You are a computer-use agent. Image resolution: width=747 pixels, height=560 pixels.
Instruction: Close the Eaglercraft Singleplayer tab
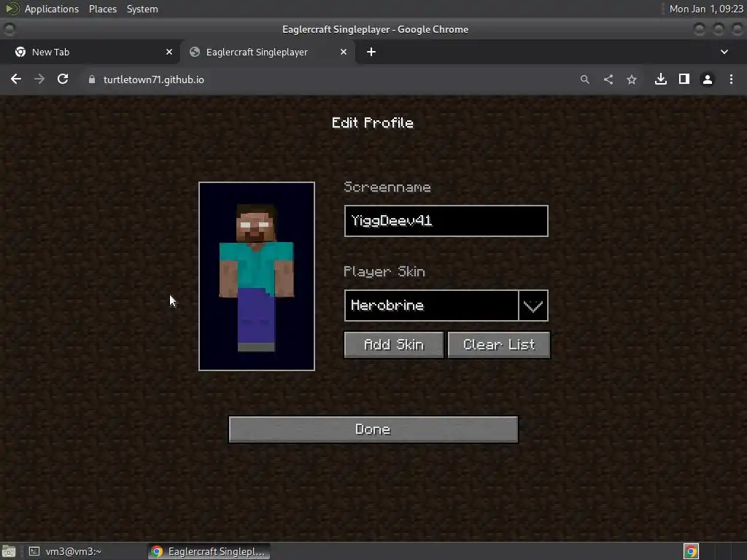coord(344,52)
